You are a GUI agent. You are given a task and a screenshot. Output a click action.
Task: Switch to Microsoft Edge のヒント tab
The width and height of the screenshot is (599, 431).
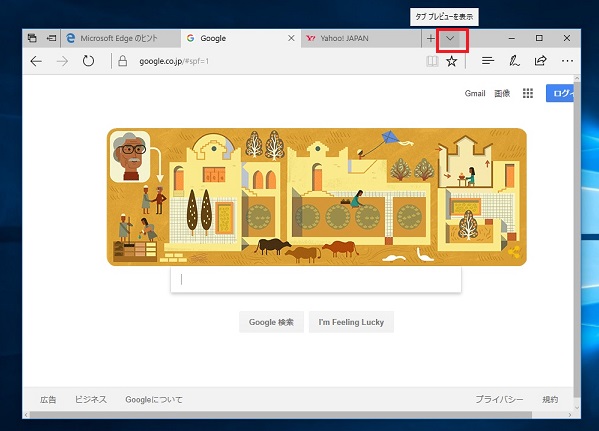pos(120,38)
